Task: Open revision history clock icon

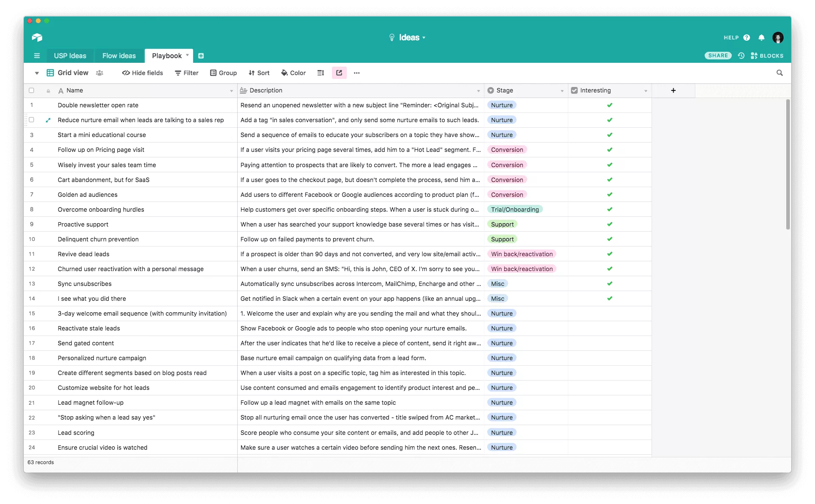Action: pyautogui.click(x=741, y=56)
